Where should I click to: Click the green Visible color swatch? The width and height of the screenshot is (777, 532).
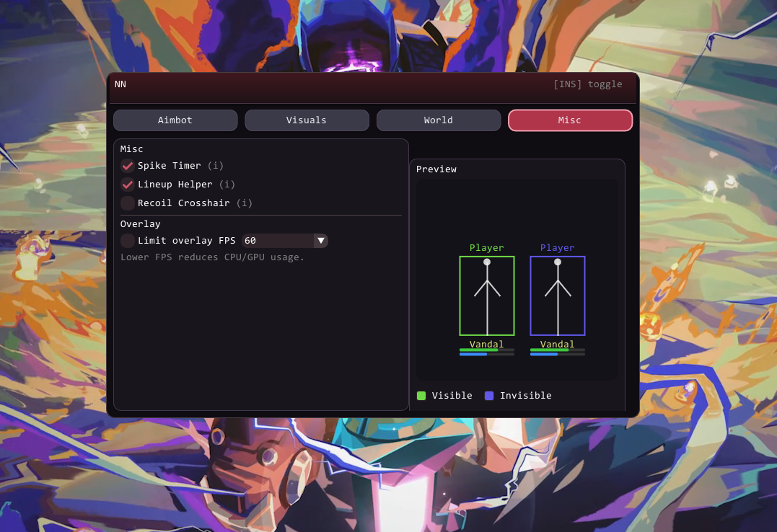421,396
